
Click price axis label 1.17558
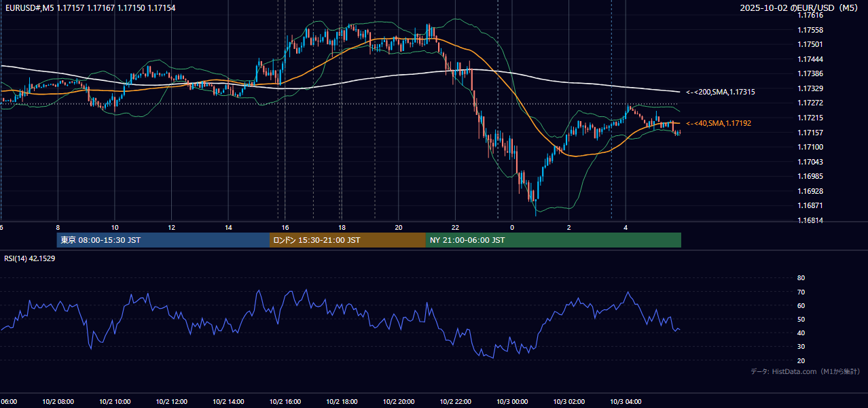pos(810,30)
